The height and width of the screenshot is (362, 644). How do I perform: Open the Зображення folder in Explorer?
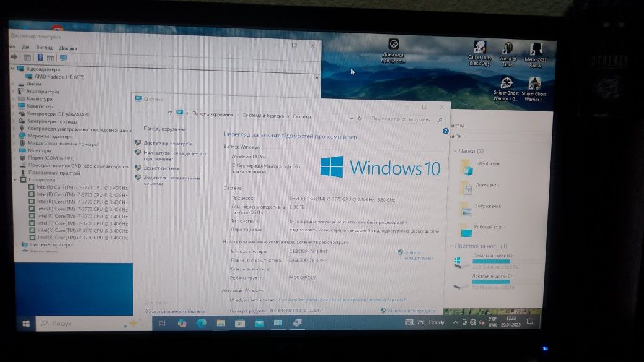click(x=480, y=209)
